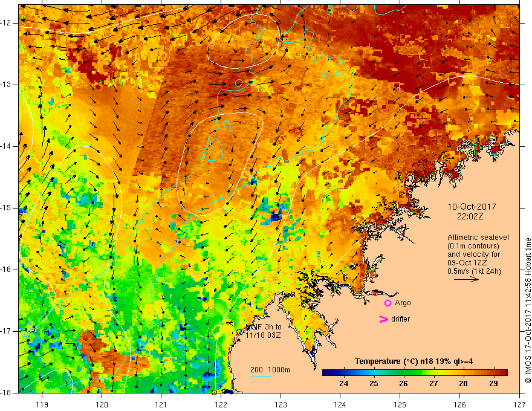Viewport: 532px width, 411px height.
Task: Click the 'Argo' legend label
Action: point(403,303)
